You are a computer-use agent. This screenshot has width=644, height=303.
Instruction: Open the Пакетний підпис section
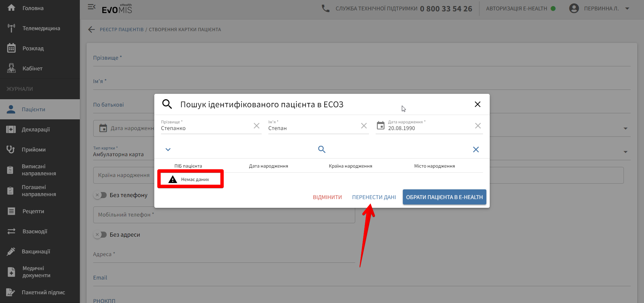pyautogui.click(x=43, y=292)
